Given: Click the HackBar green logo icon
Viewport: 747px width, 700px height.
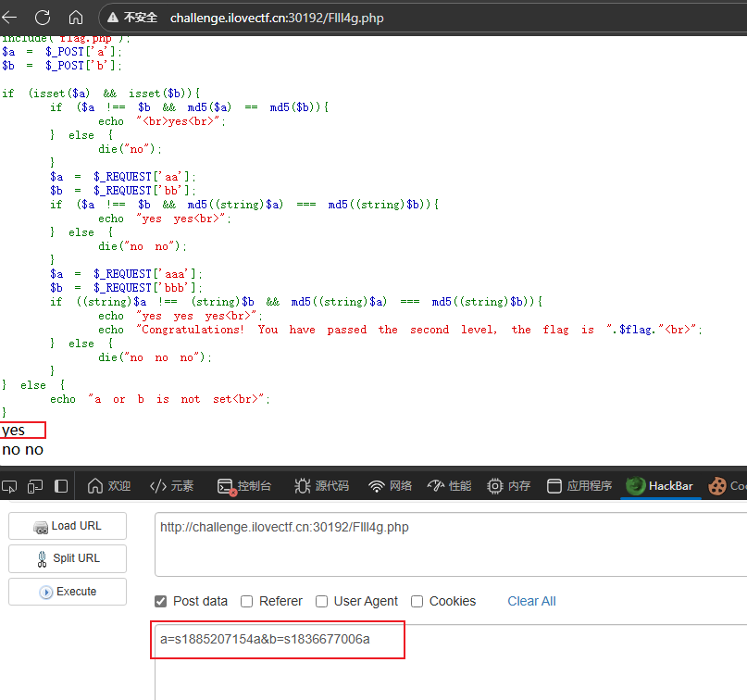Looking at the screenshot, I should 635,486.
